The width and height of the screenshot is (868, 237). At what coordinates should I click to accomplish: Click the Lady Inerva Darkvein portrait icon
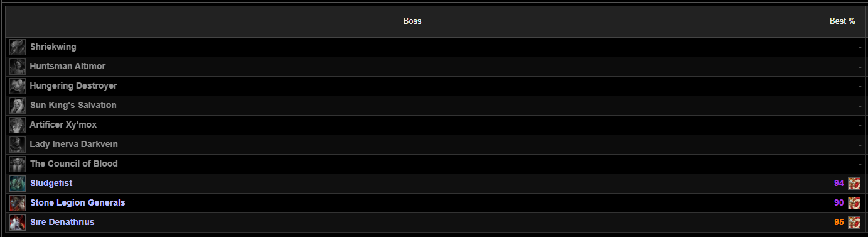point(18,145)
